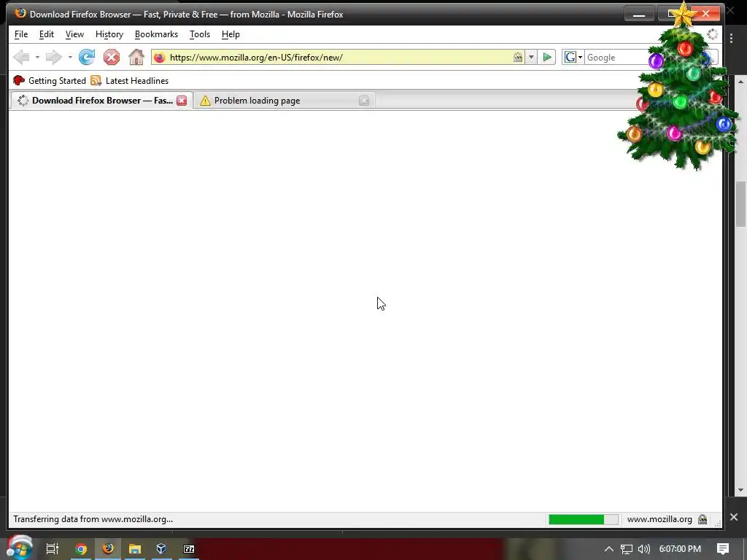Image resolution: width=747 pixels, height=560 pixels.
Task: Click the Google search input box
Action: pyautogui.click(x=617, y=58)
